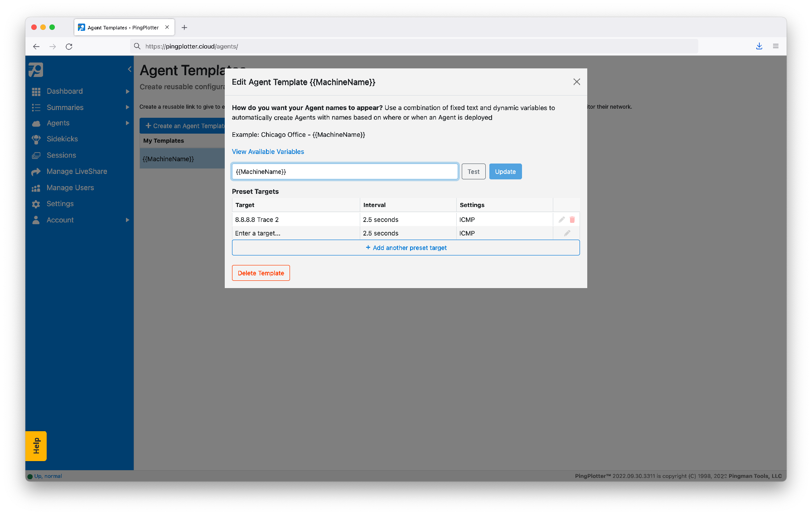812x515 pixels.
Task: Click Create an Agent Template button
Action: [x=182, y=126]
